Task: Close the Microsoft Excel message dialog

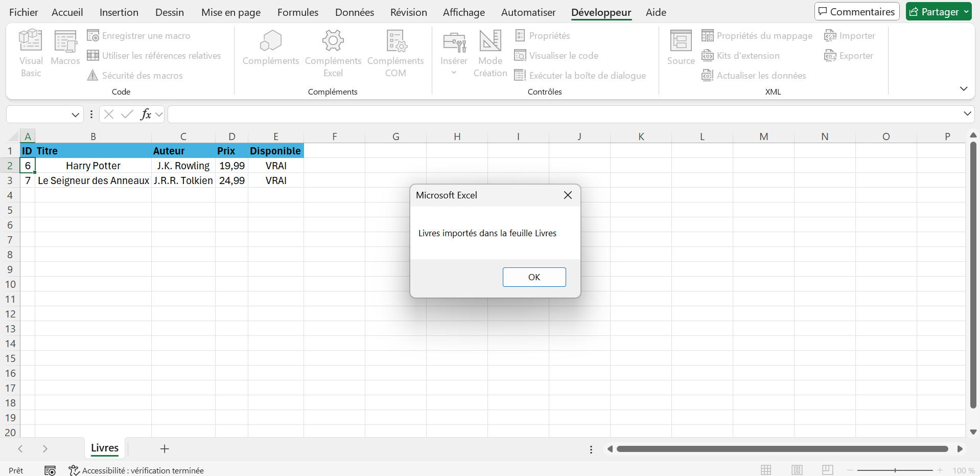Action: coord(568,195)
